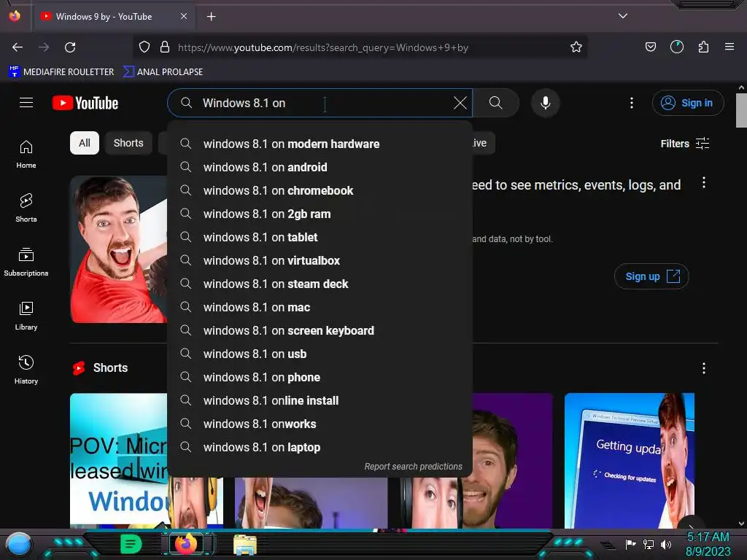The height and width of the screenshot is (560, 747).
Task: Reload the page with refresh icon
Action: pos(70,47)
